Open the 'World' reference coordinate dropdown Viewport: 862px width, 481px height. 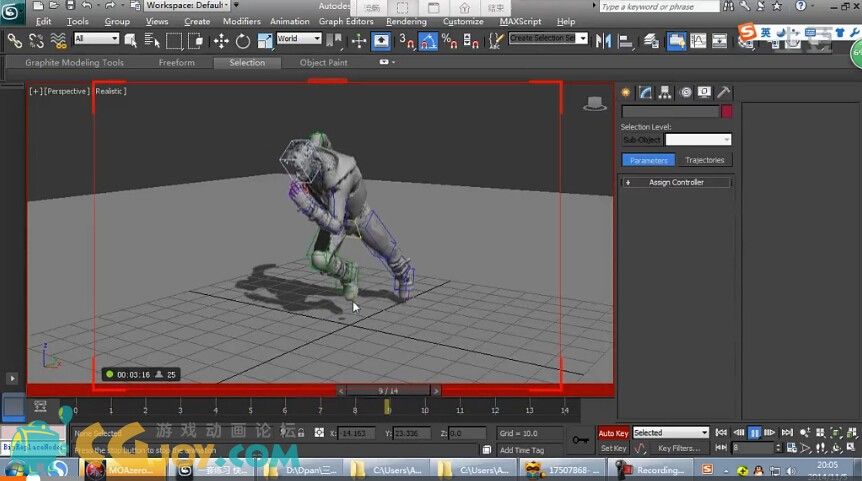(299, 38)
